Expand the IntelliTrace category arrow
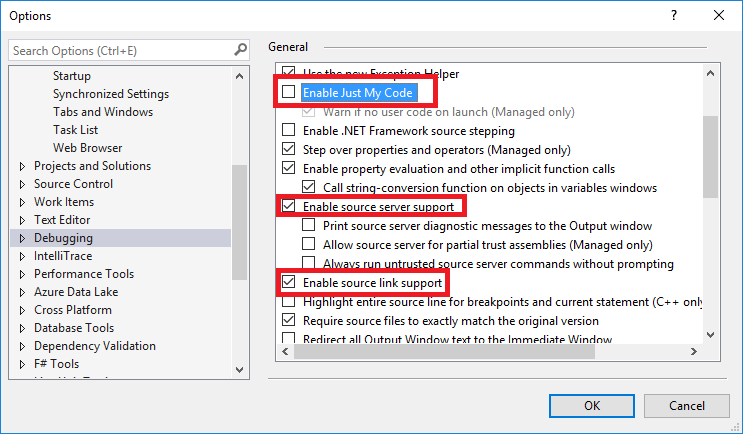The width and height of the screenshot is (743, 434). [x=23, y=256]
